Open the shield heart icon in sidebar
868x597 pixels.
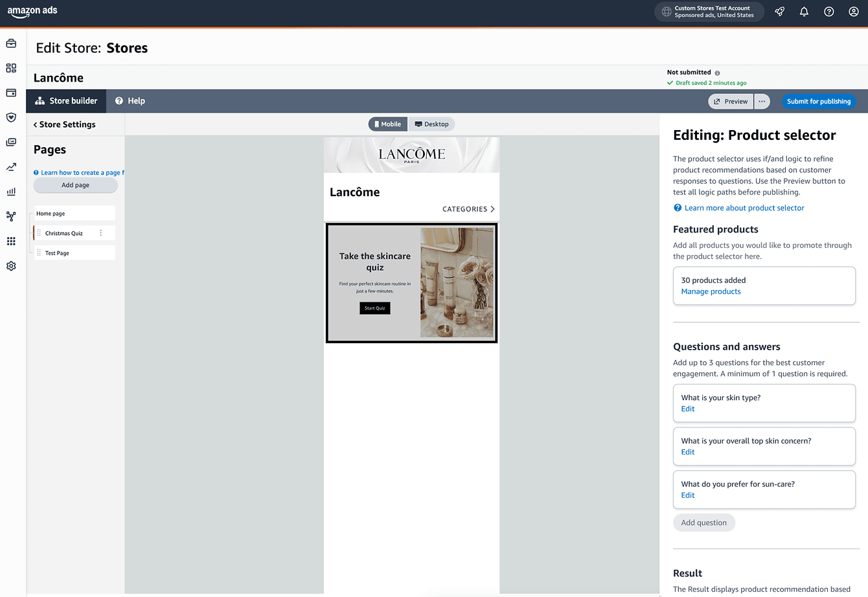[11, 117]
